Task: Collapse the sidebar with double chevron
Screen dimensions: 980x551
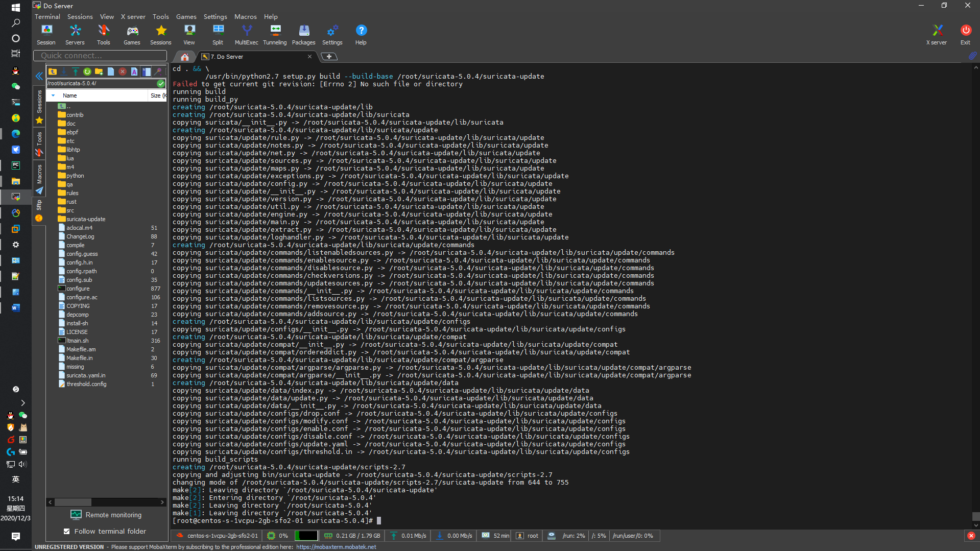Action: [x=39, y=76]
